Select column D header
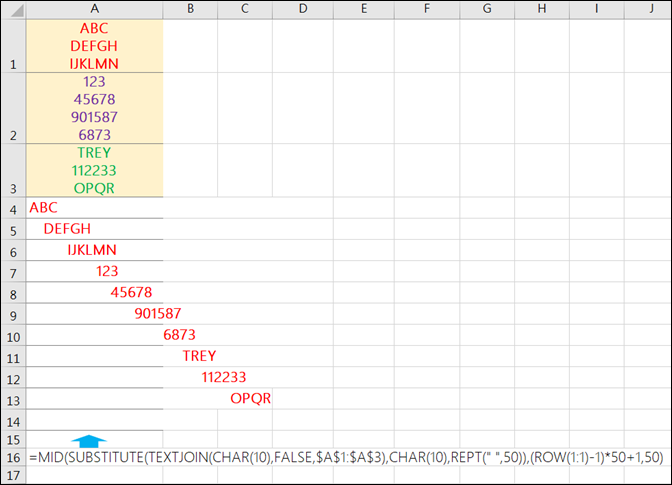The height and width of the screenshot is (485, 672). tap(303, 9)
